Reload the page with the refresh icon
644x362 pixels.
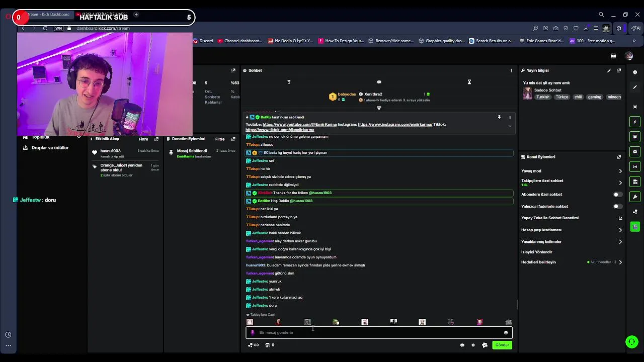[45, 28]
